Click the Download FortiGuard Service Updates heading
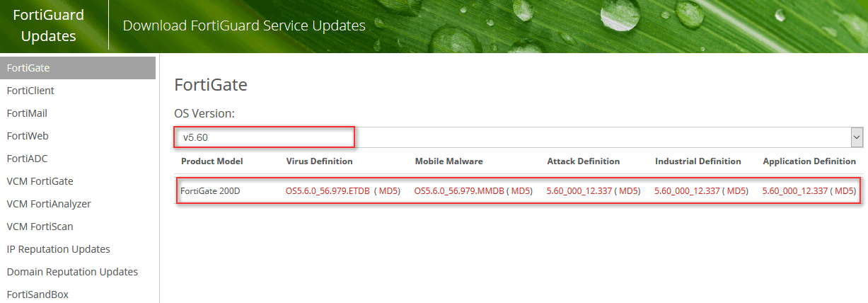The width and height of the screenshot is (868, 303). coord(244,25)
